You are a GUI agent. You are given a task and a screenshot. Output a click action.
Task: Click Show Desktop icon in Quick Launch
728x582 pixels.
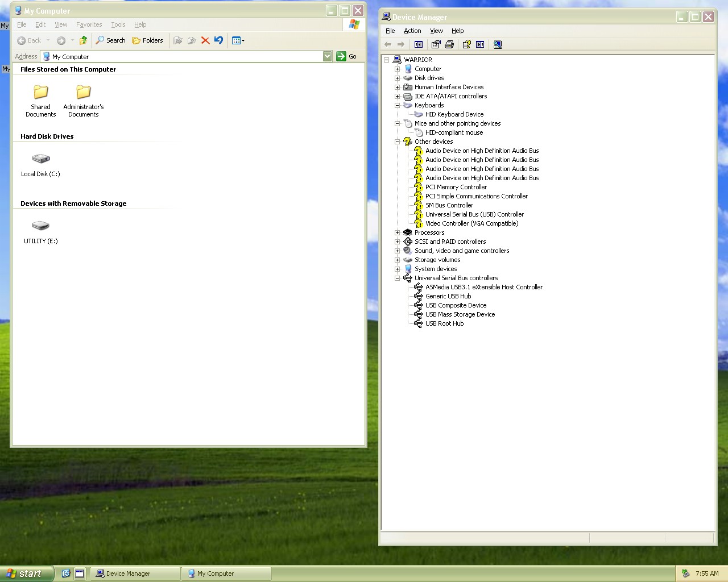(x=80, y=573)
